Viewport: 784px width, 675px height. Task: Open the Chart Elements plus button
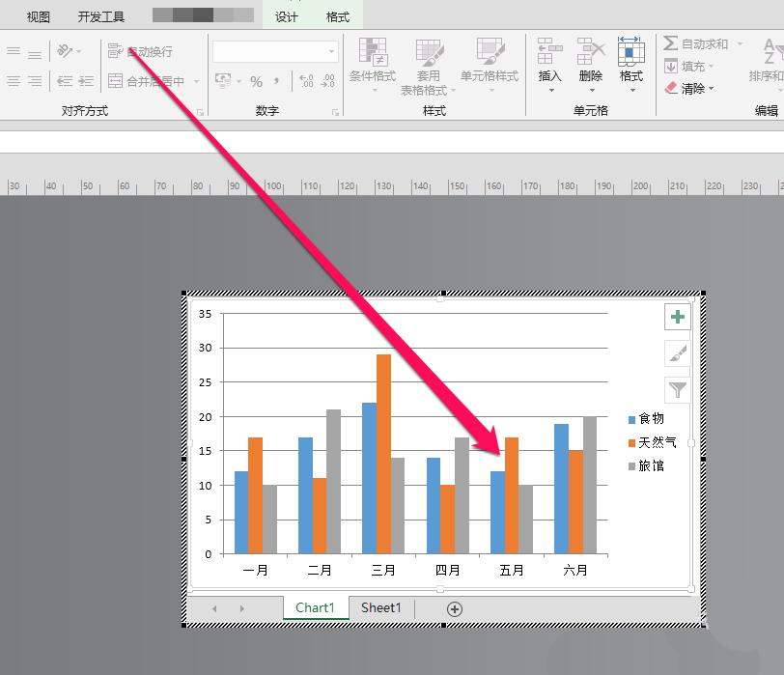tap(678, 317)
